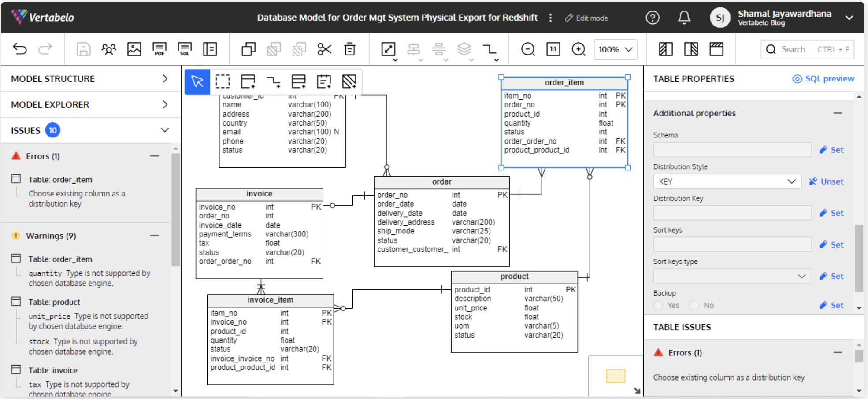Open the Distribution Style KEY dropdown
This screenshot has width=868, height=399.
point(727,181)
